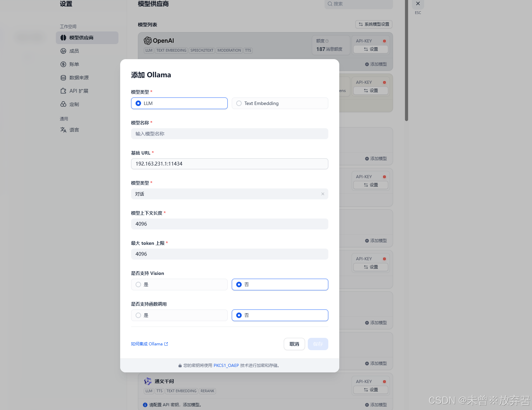
Task: Click the info icon beside 请配置 API 密钥
Action: point(145,405)
